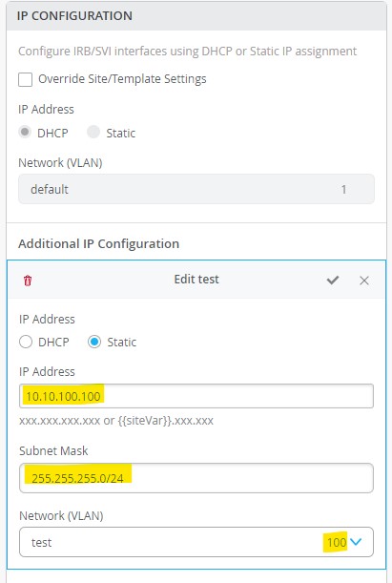Expand the blue chevron next to VLAN 100

click(x=356, y=542)
